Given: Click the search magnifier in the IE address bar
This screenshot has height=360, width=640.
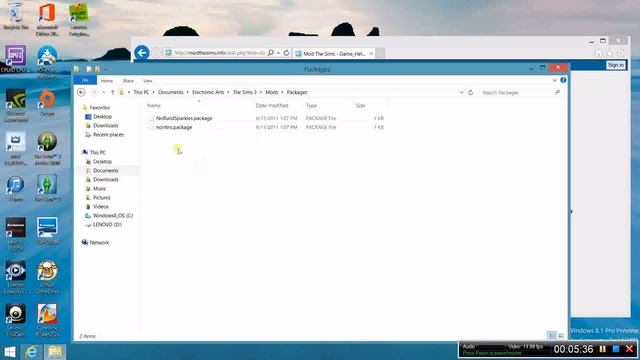Looking at the screenshot, I should tap(271, 53).
